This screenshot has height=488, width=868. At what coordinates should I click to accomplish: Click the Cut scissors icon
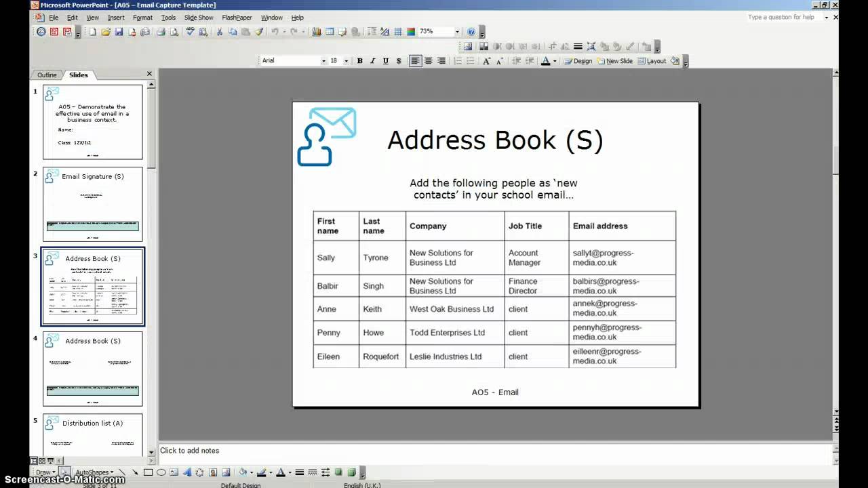(219, 31)
